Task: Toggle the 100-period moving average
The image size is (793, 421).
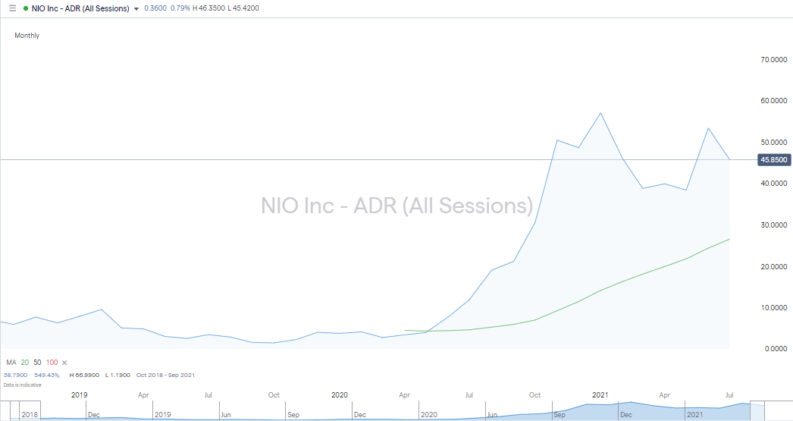Action: 52,362
